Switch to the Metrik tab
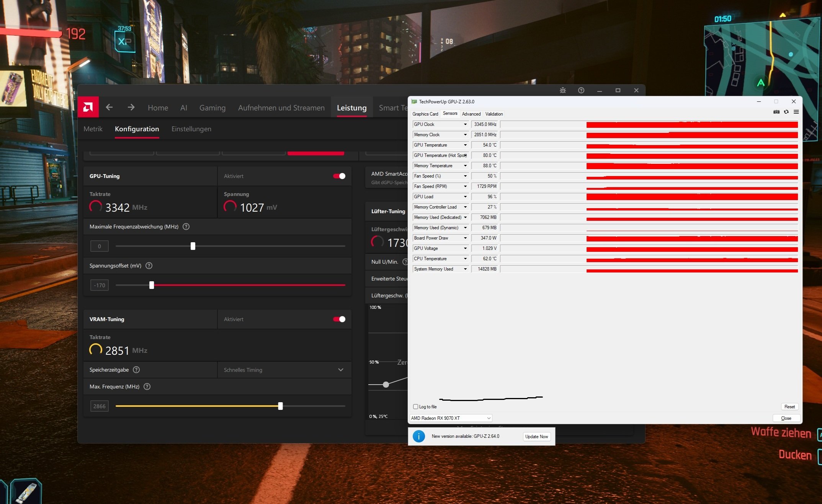The height and width of the screenshot is (504, 822). click(x=93, y=129)
